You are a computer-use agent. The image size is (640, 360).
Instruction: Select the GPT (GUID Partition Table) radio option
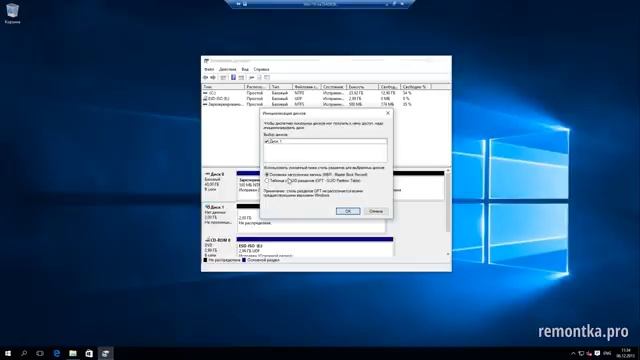267,180
